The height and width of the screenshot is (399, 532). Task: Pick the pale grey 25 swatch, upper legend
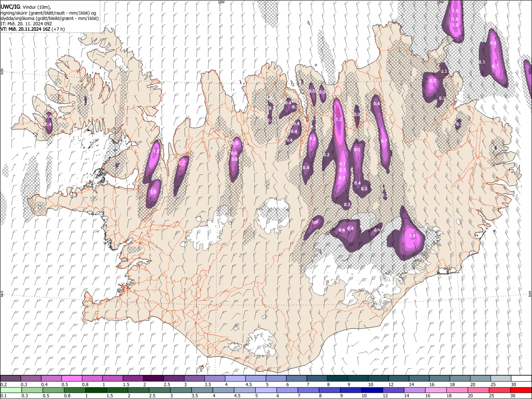[501, 378]
